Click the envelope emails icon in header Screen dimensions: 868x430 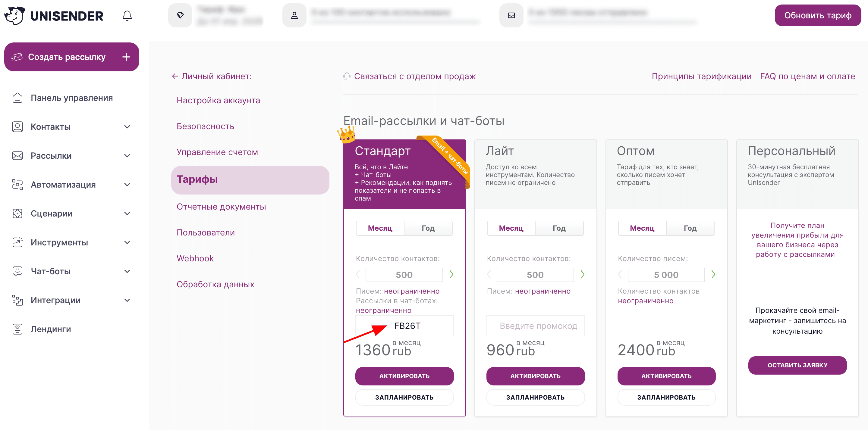coord(511,15)
